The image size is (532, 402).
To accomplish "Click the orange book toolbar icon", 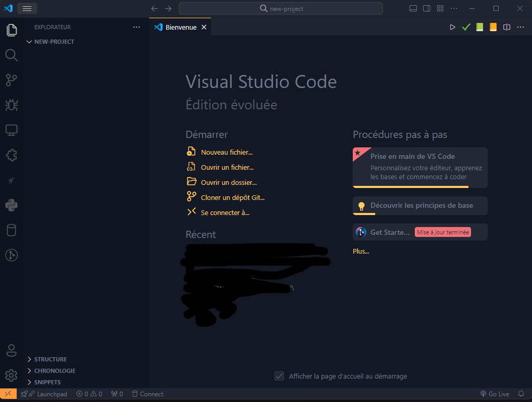I will [493, 27].
